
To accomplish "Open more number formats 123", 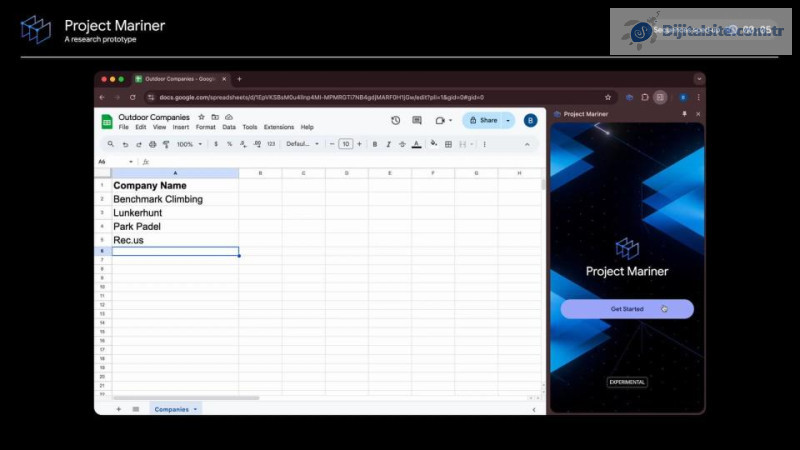I will pos(271,144).
